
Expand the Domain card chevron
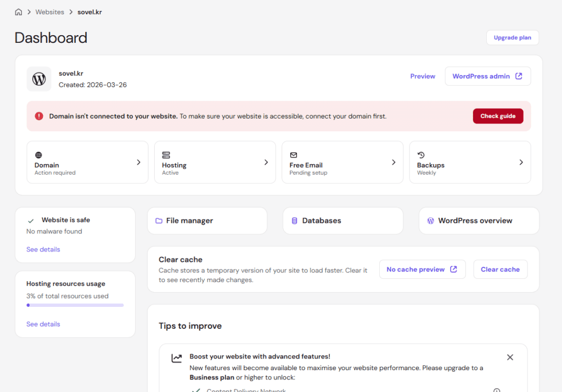139,163
